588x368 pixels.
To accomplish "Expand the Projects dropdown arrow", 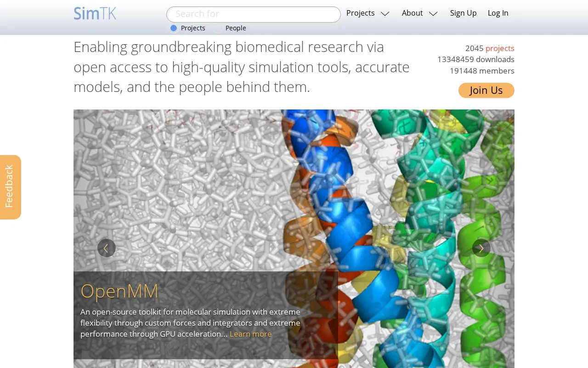I will 385,14.
